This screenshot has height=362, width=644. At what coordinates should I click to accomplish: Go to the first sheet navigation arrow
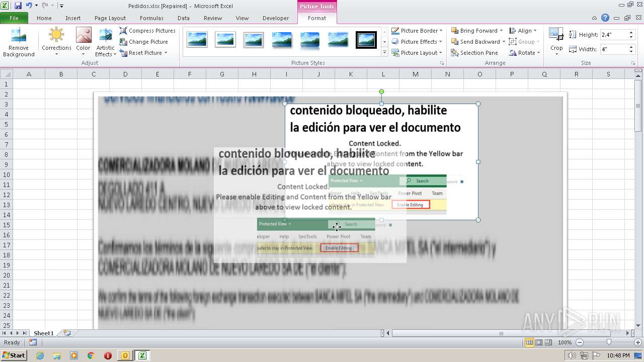coord(5,333)
